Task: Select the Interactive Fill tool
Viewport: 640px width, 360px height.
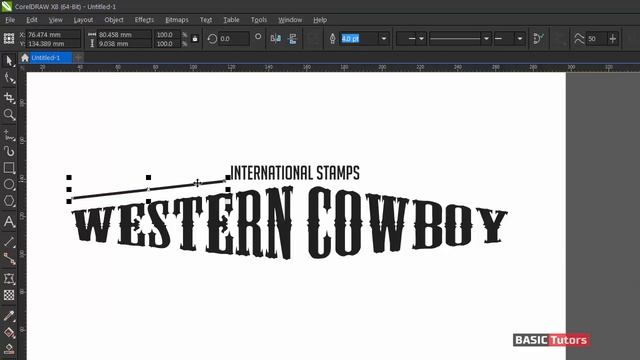Action: coord(9,333)
